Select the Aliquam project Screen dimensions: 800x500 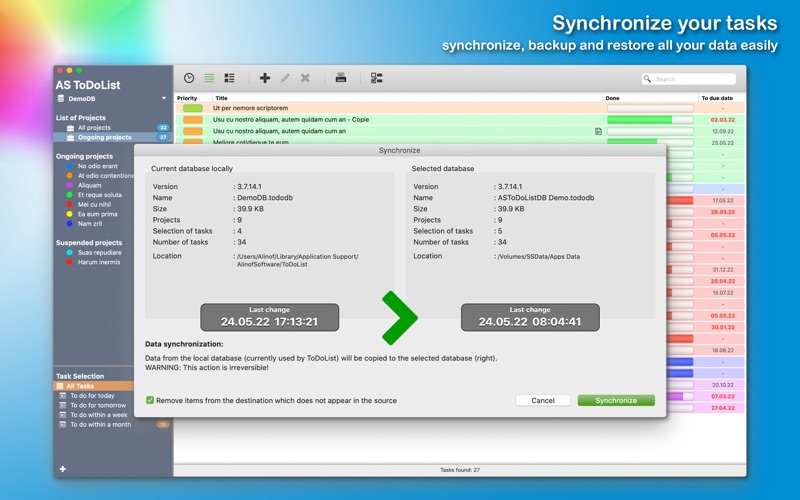(89, 185)
